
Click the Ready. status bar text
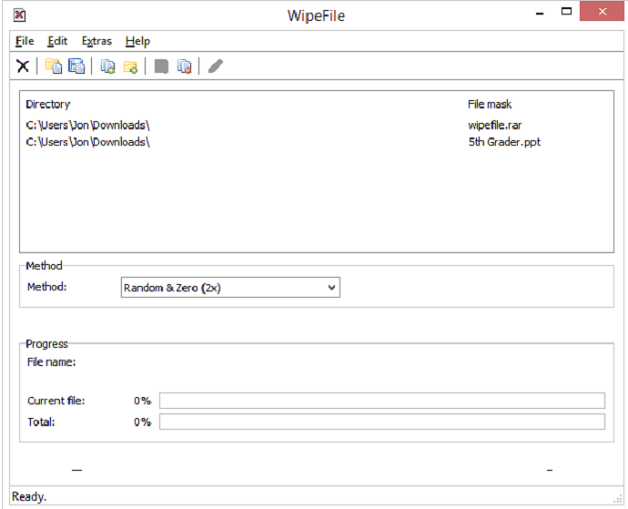(x=29, y=497)
